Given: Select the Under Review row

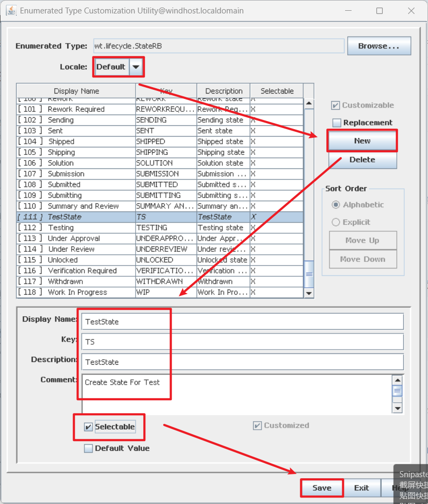Looking at the screenshot, I should [x=160, y=249].
